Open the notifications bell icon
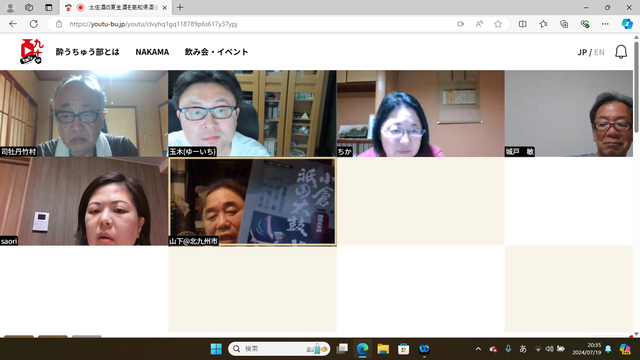The image size is (640, 360). pos(621,52)
